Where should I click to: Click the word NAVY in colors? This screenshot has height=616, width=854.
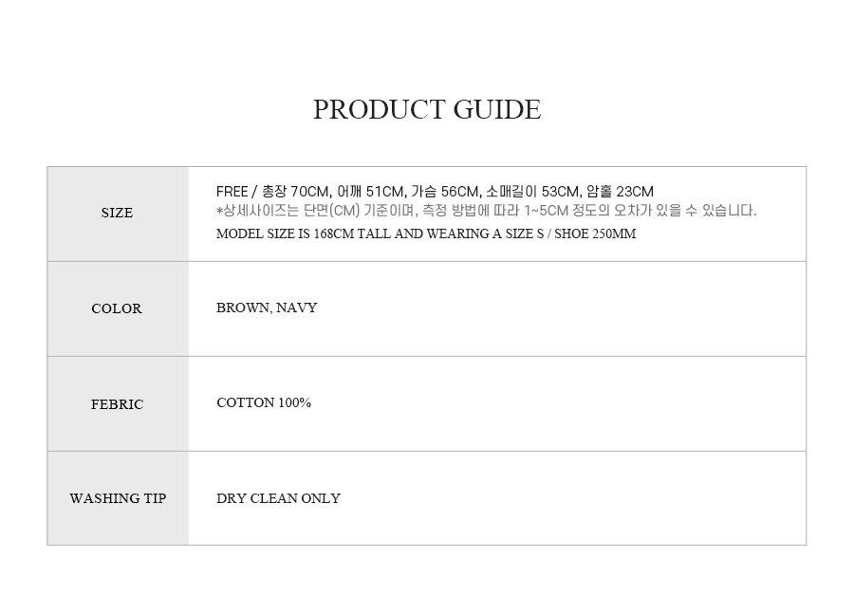(297, 308)
